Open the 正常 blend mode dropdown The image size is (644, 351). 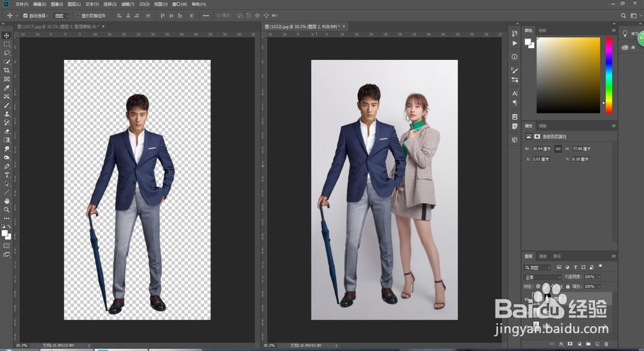[x=543, y=277]
